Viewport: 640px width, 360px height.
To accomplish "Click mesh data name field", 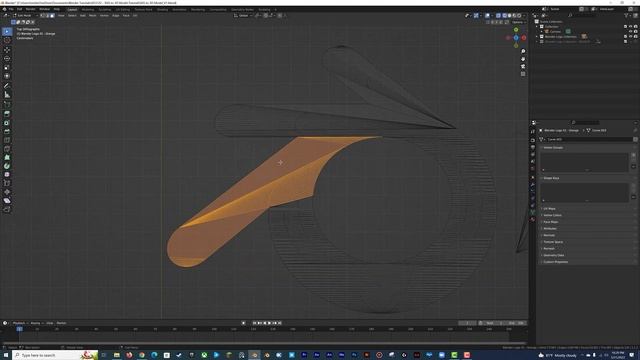I will 589,139.
